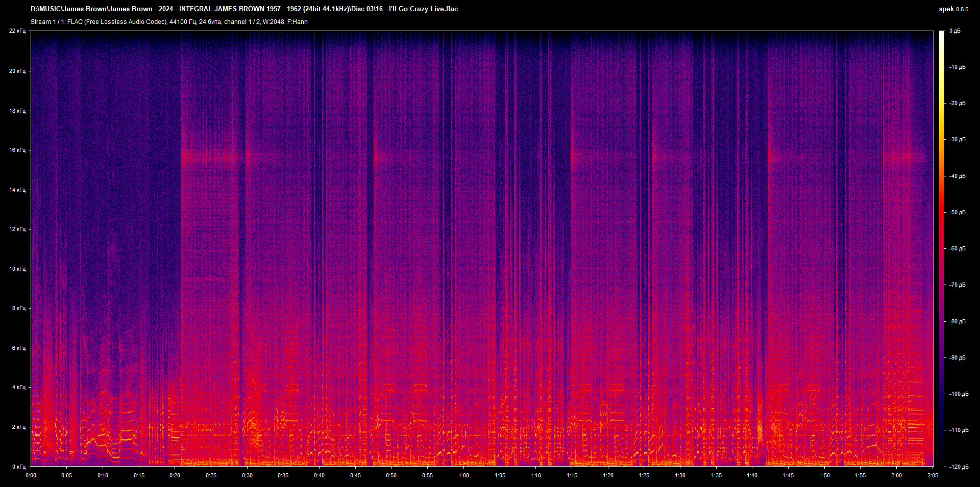Viewport: 980px width, 487px height.
Task: Click the -50 дБ level scale label
Action: [x=957, y=213]
